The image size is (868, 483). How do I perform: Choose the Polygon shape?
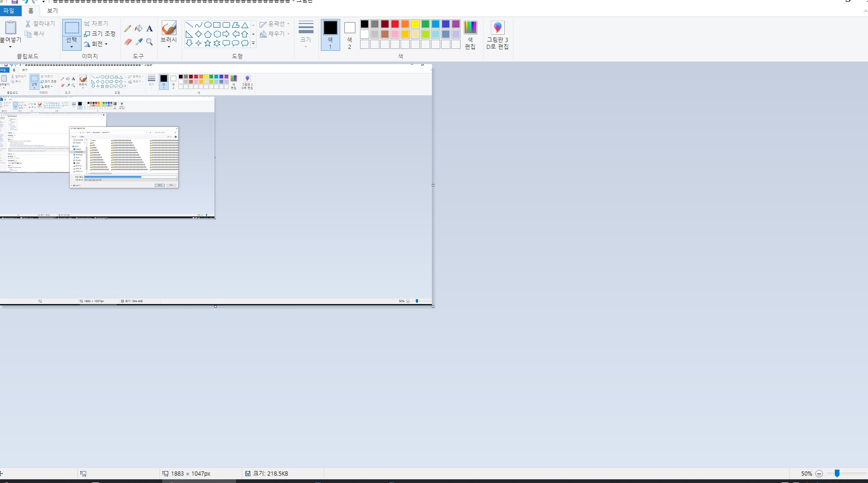(x=235, y=25)
